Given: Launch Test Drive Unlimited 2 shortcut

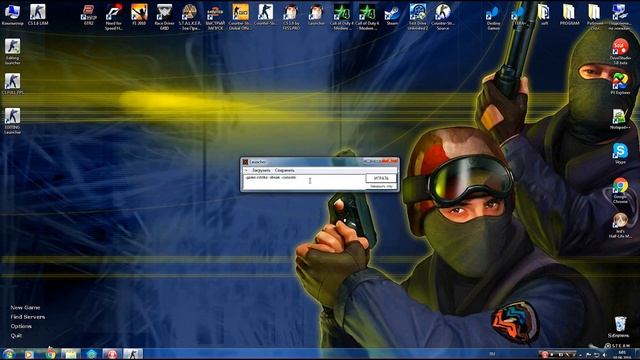Looking at the screenshot, I should [418, 16].
